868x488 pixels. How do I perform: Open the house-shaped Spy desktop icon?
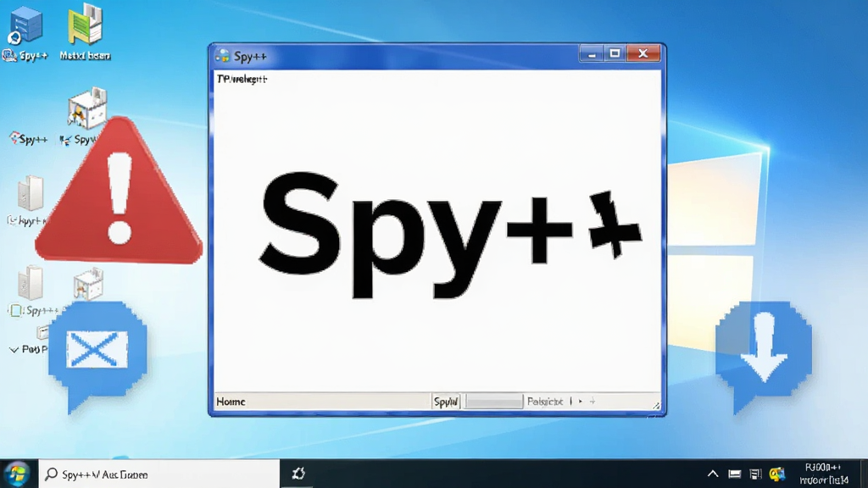87,108
